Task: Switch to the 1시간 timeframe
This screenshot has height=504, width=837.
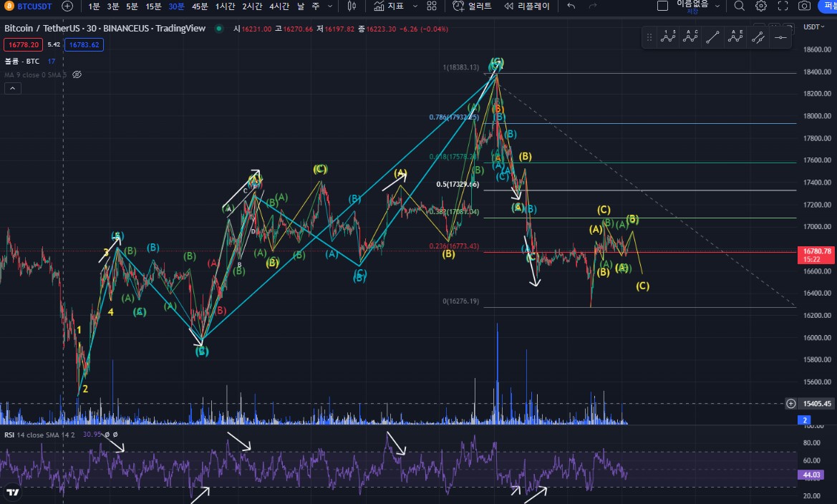Action: click(225, 6)
